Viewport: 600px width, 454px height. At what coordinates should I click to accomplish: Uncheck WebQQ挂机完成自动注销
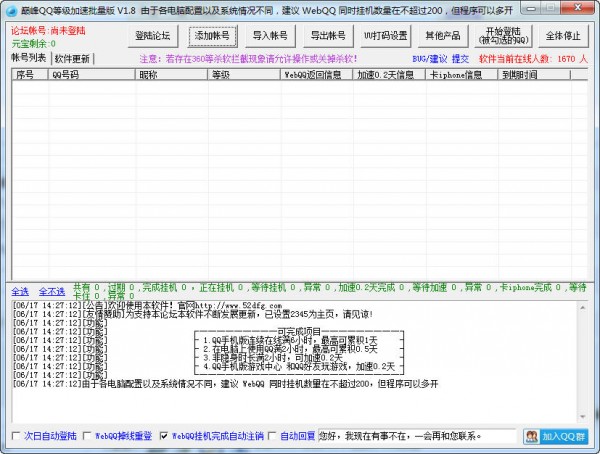[164, 436]
